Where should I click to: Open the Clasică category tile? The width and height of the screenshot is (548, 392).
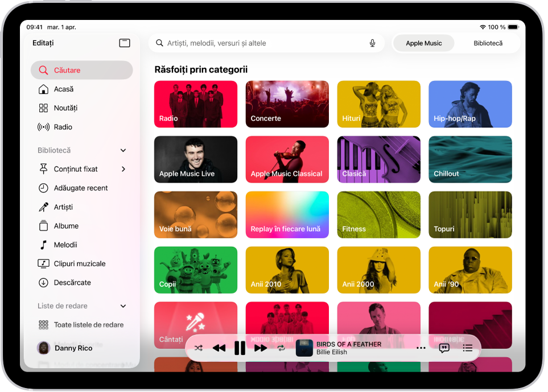click(379, 159)
